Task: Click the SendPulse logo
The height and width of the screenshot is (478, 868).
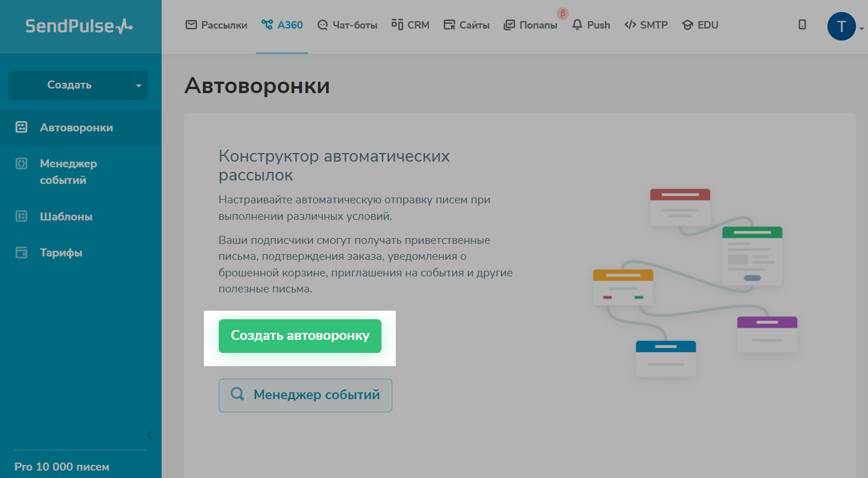Action: 79,26
